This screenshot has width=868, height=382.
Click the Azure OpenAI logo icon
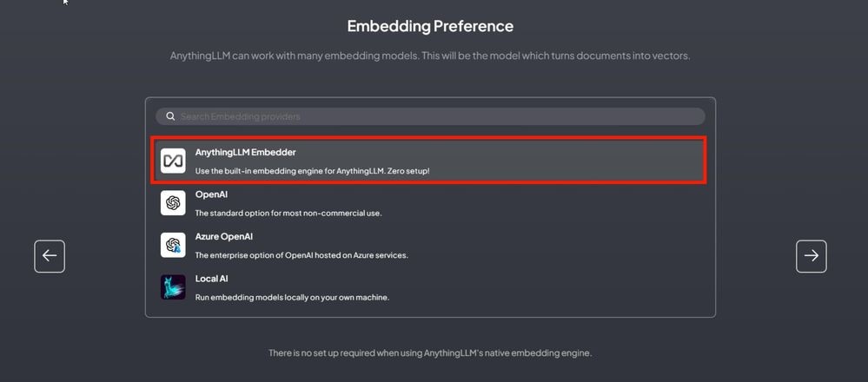(x=173, y=245)
